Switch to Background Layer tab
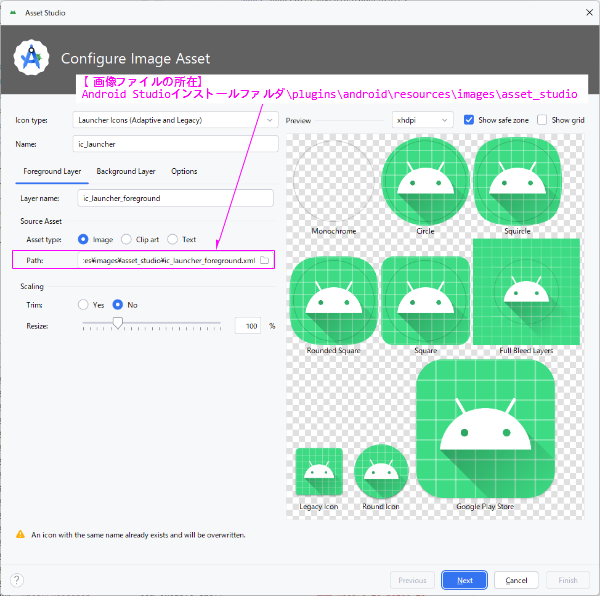This screenshot has height=596, width=600. 126,171
